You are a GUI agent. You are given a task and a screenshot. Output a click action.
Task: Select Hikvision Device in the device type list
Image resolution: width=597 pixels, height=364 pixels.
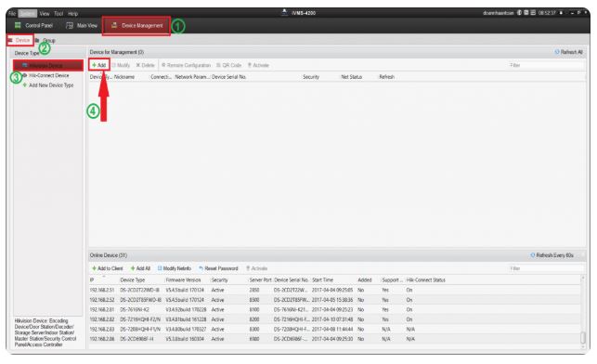point(48,66)
